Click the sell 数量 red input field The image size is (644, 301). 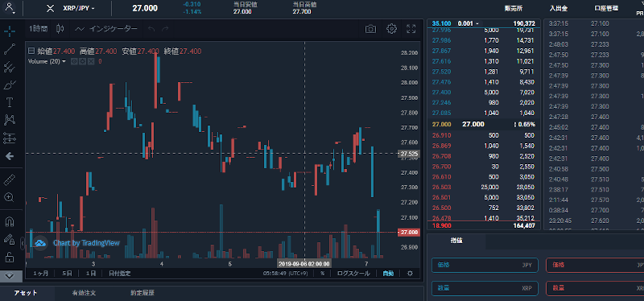595,288
